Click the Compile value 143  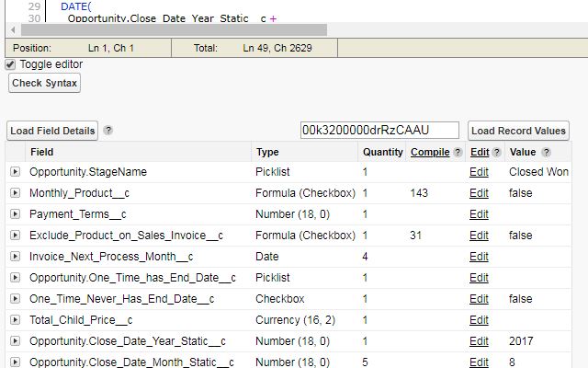(x=419, y=193)
